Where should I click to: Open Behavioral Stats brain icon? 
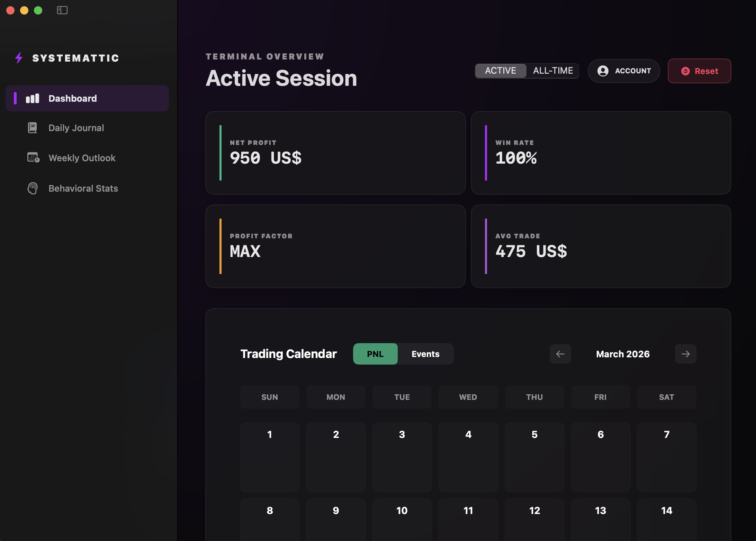(x=33, y=188)
